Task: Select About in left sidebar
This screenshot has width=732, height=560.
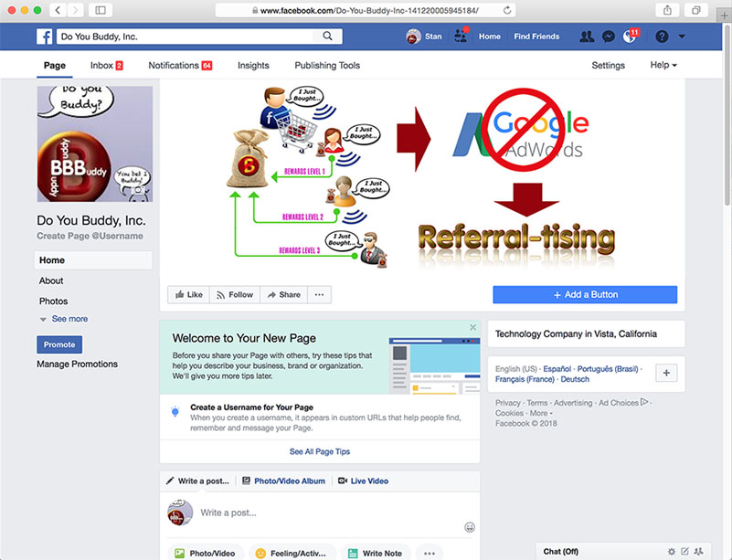Action: tap(51, 280)
